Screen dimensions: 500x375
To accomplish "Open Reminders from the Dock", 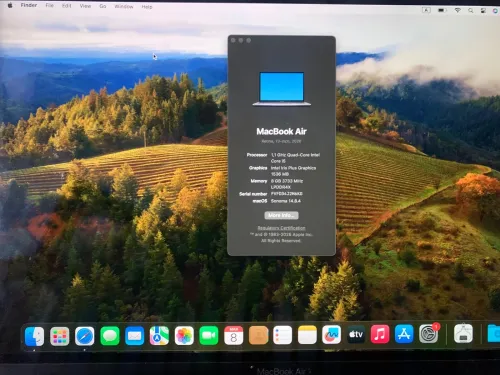I will 282,335.
